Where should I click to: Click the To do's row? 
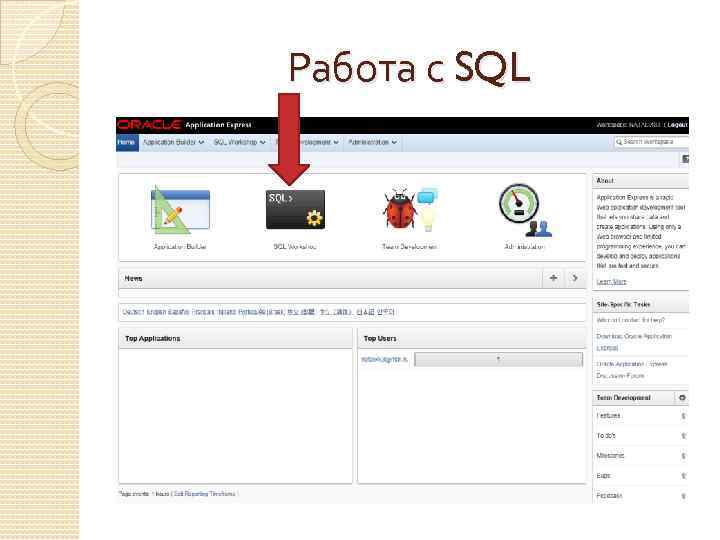[x=641, y=435]
